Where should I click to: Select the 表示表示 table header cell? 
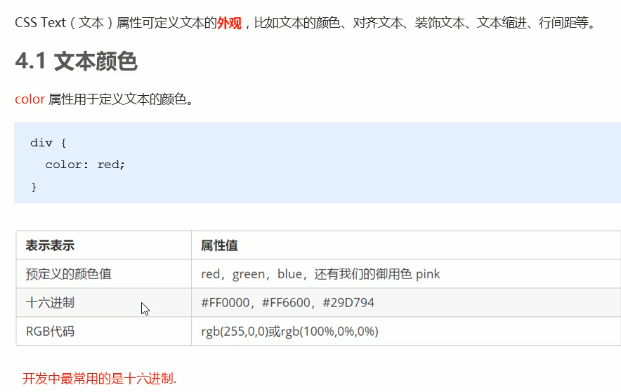104,245
